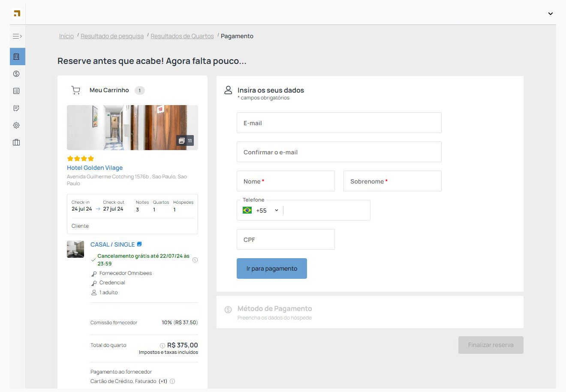Expand the sidebar menu with hamburger icon
Viewport: 566px width, 392px height.
click(17, 36)
